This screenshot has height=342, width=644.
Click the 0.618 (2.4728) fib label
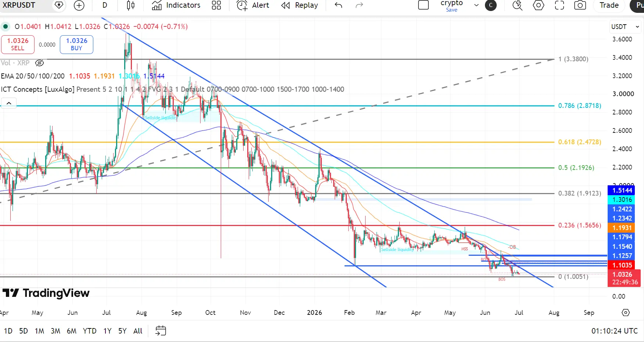(580, 142)
